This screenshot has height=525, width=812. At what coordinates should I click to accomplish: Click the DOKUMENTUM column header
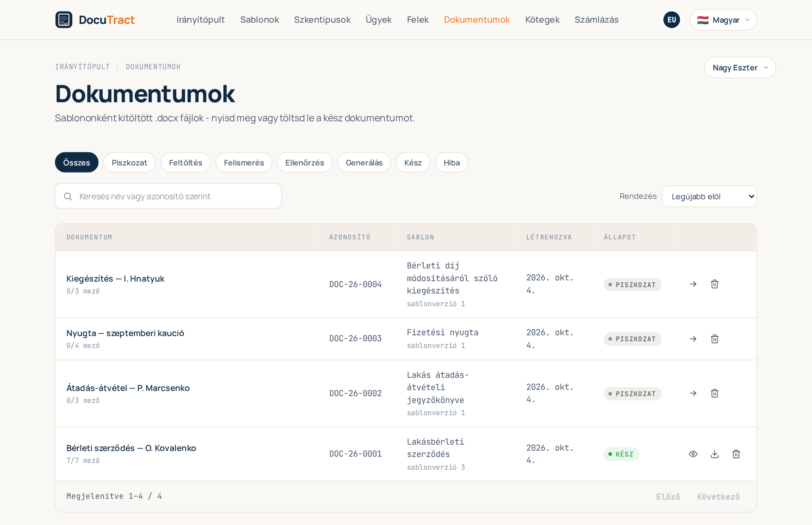pyautogui.click(x=89, y=237)
